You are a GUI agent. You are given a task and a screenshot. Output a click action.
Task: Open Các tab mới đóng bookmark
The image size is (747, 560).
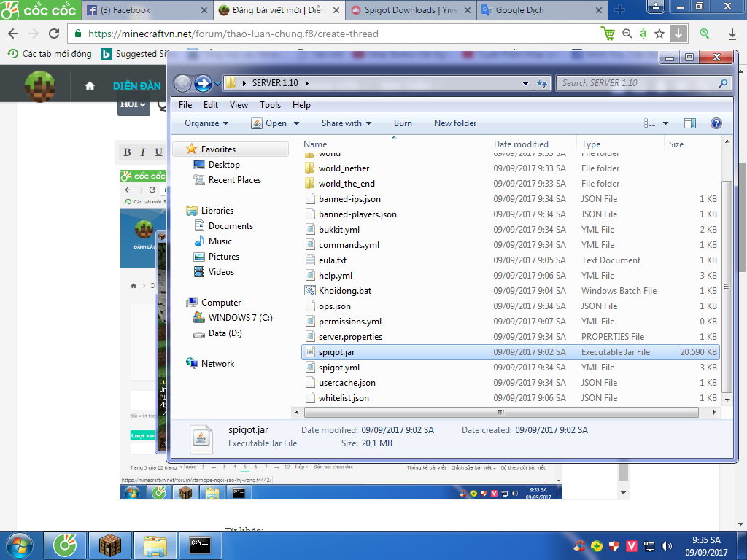(x=50, y=54)
